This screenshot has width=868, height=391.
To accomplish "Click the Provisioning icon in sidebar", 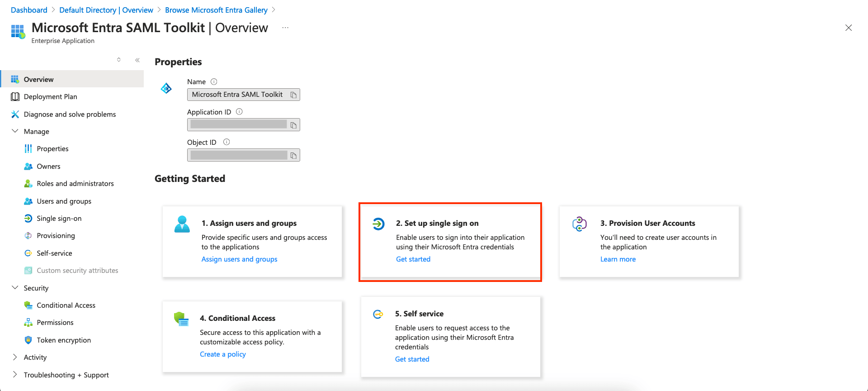I will pyautogui.click(x=28, y=236).
